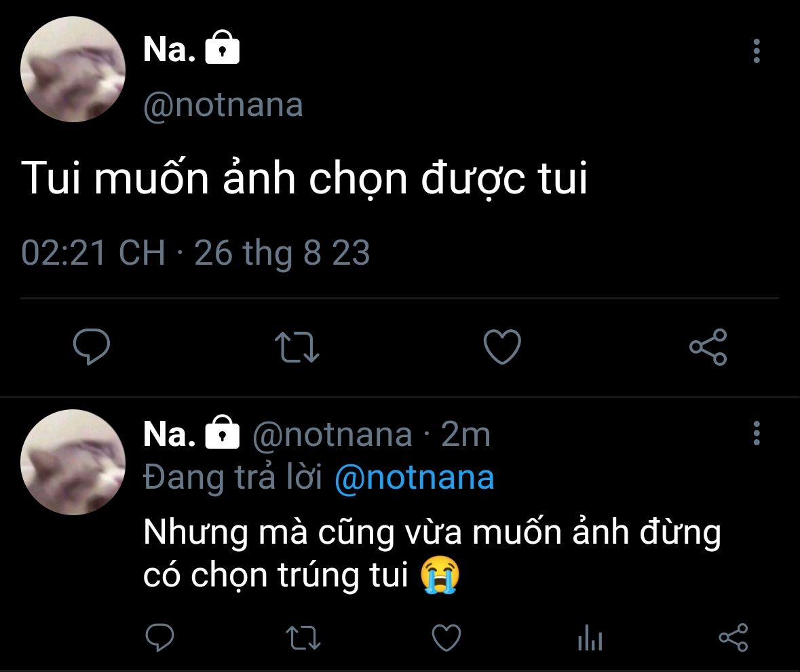Click the blue @notnana mention link
This screenshot has width=800, height=672.
(x=415, y=478)
